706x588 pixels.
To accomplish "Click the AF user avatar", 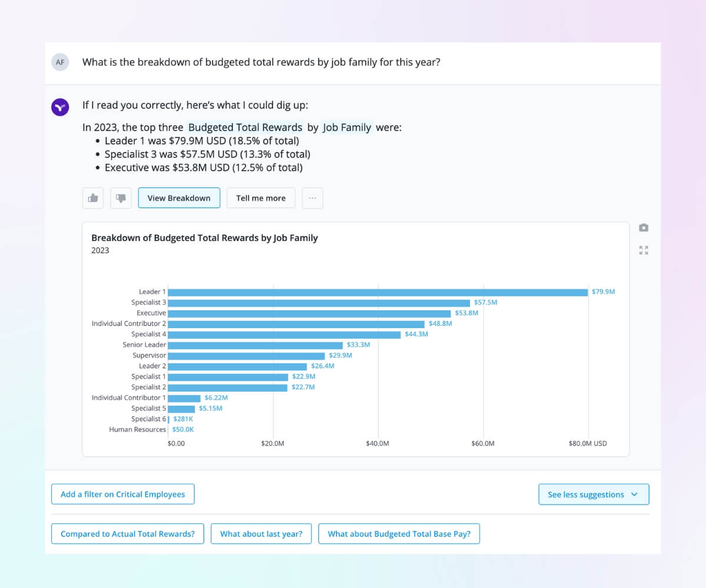I will 60,62.
